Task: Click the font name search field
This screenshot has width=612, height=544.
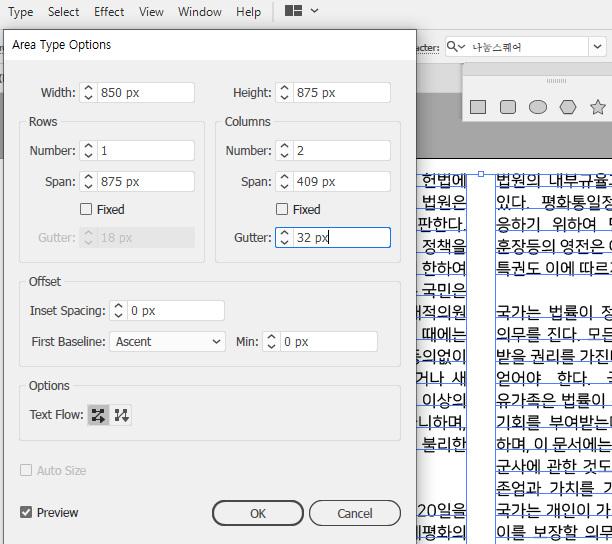Action: [529, 47]
